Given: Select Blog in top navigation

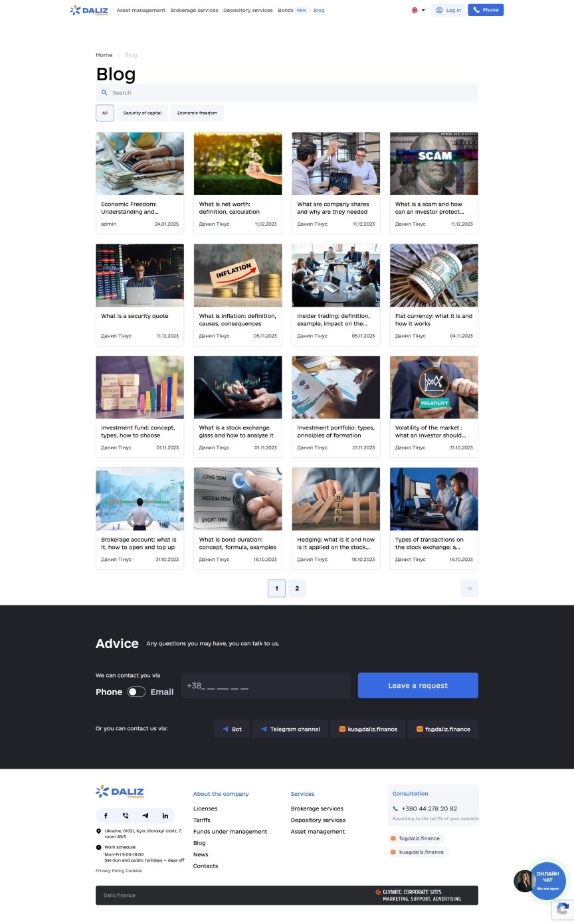Looking at the screenshot, I should pyautogui.click(x=319, y=11).
